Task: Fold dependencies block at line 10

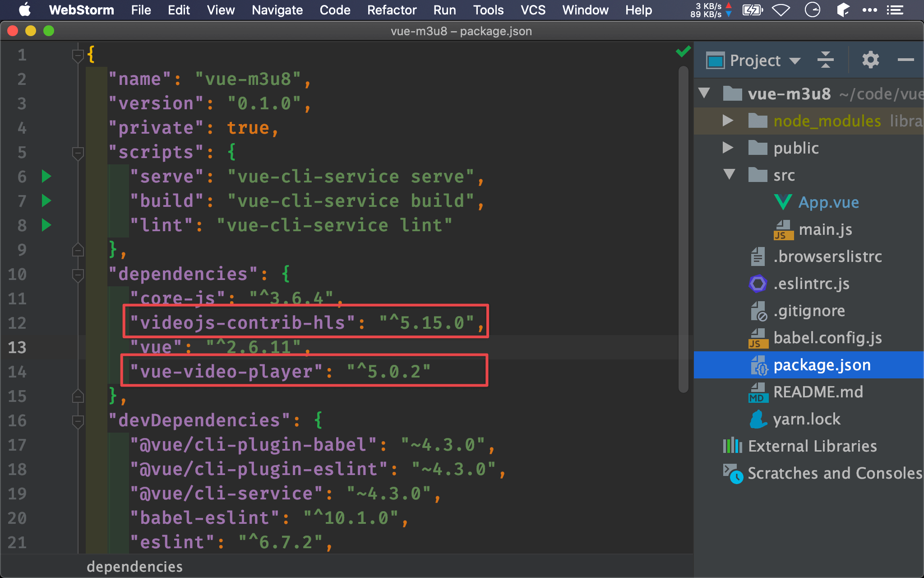Action: point(78,275)
